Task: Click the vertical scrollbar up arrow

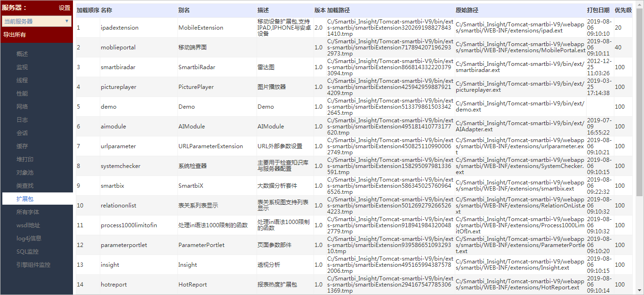Action: [x=640, y=4]
